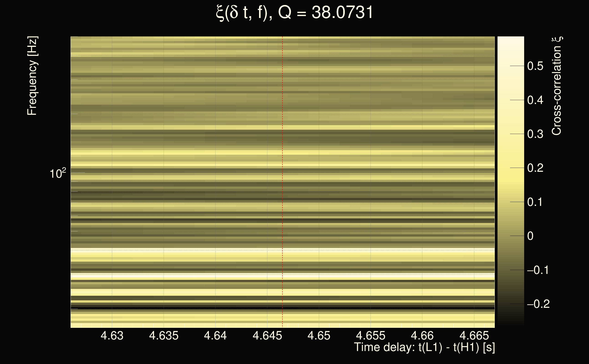Click the 4.635 time delay tick label

pos(164,336)
